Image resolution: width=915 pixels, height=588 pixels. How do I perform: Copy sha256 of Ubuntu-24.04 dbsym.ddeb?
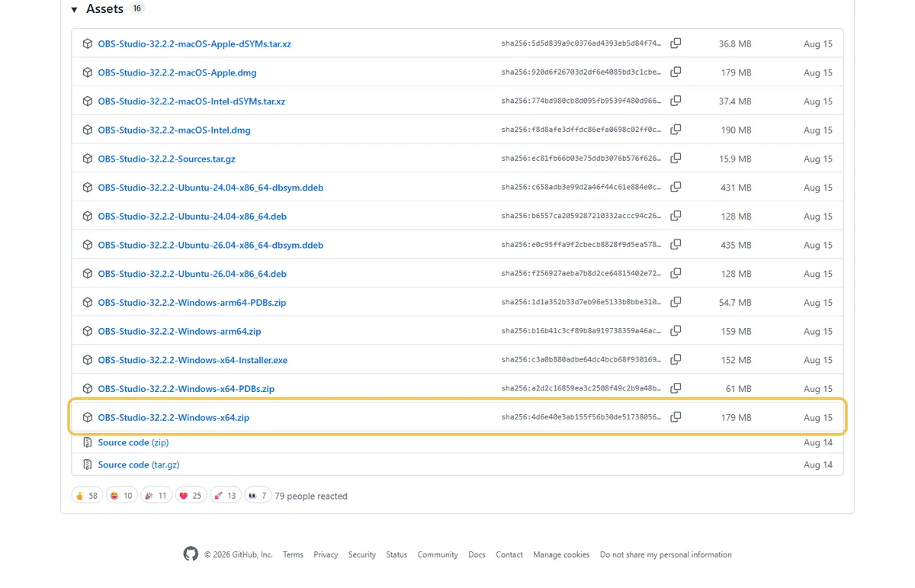[x=676, y=187]
